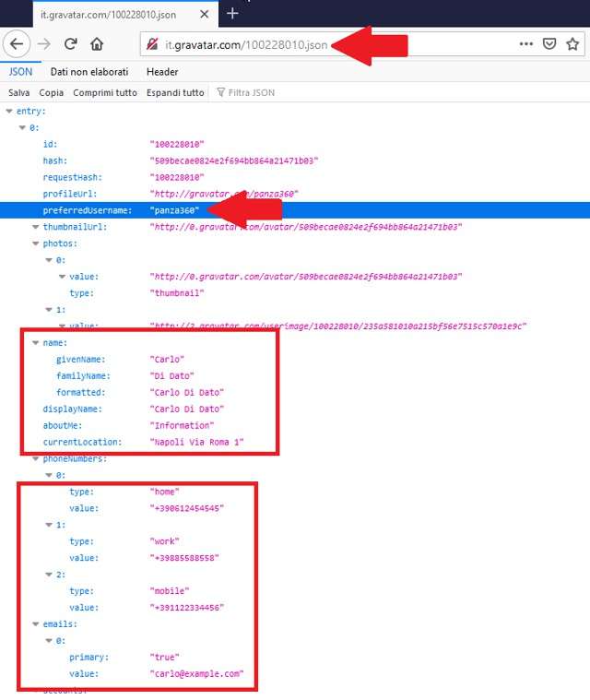Click the browser Back button
Viewport: 590px width, 700px height.
(x=18, y=44)
